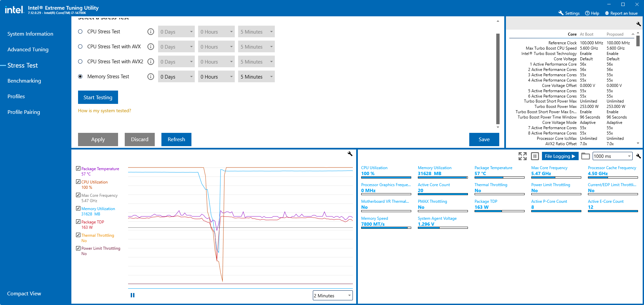Open info for Memory Stress Test
Image resolution: width=644 pixels, height=305 pixels.
point(151,77)
